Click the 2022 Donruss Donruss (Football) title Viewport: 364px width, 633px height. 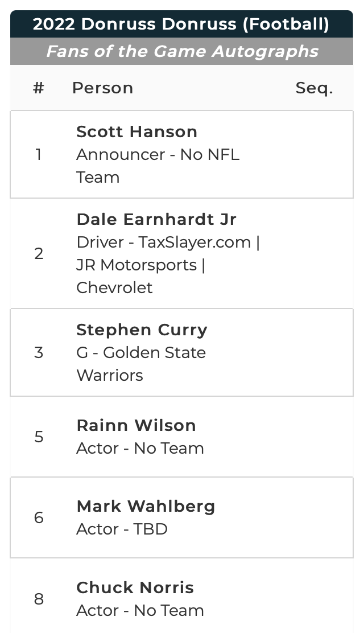181,24
